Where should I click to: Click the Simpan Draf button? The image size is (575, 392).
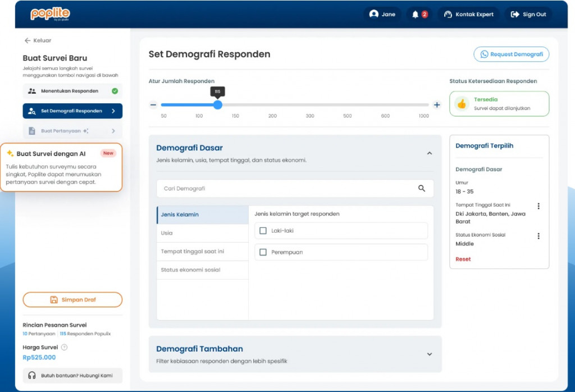[x=72, y=299]
